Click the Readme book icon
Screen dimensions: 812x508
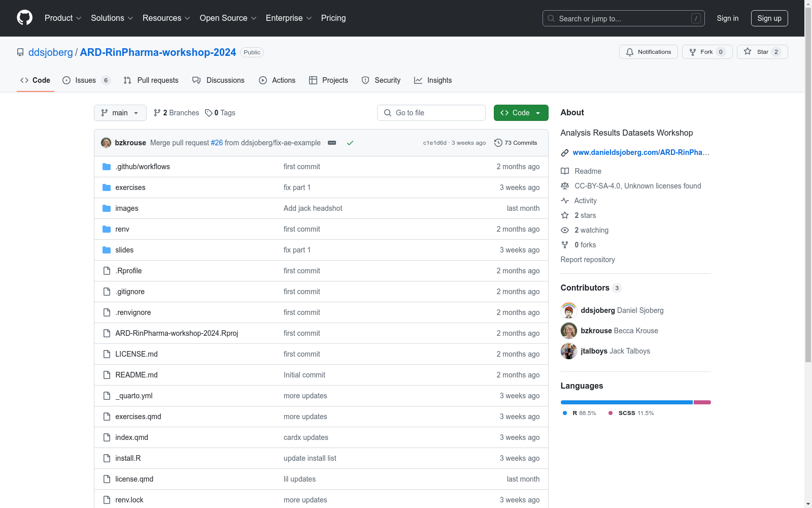[565, 171]
